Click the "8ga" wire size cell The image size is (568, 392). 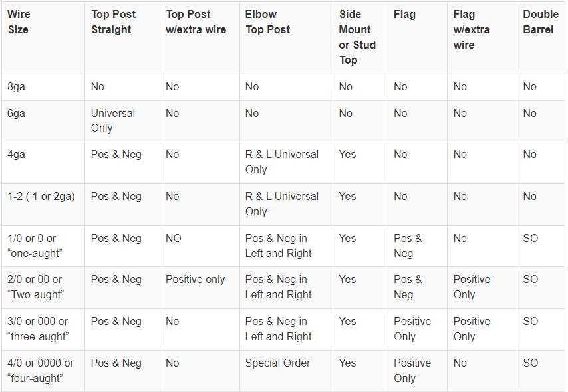(x=17, y=86)
